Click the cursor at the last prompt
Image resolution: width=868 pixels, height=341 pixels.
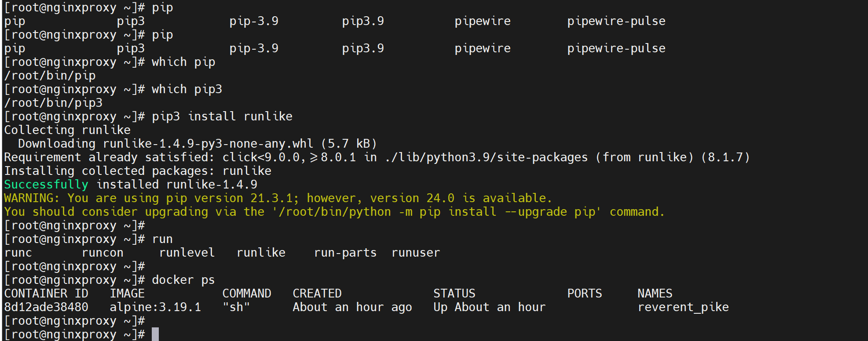click(155, 334)
